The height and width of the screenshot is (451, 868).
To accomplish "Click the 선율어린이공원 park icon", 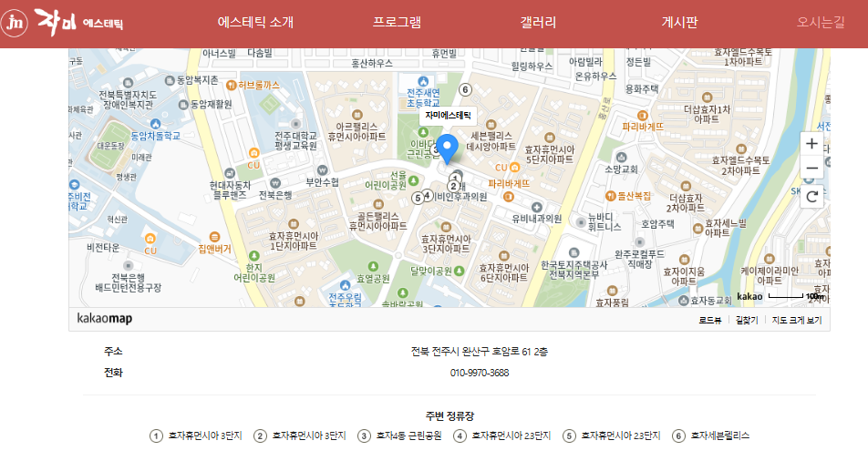I will [x=414, y=181].
